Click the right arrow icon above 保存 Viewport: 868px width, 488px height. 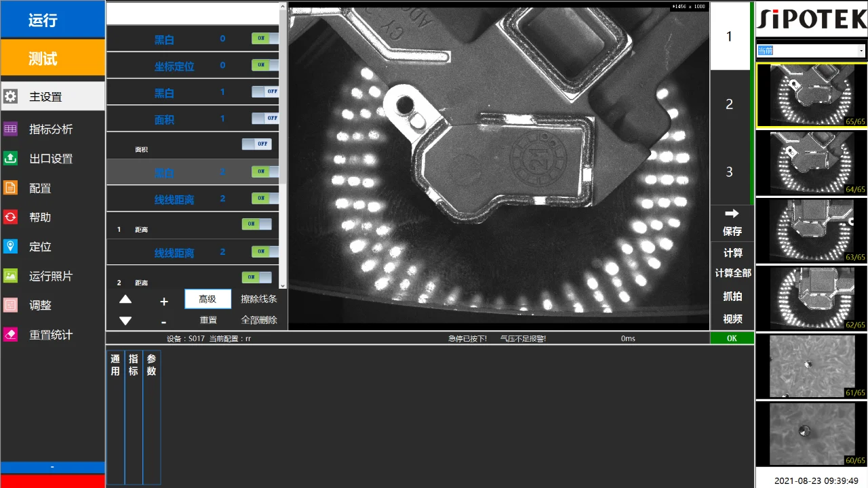[732, 213]
